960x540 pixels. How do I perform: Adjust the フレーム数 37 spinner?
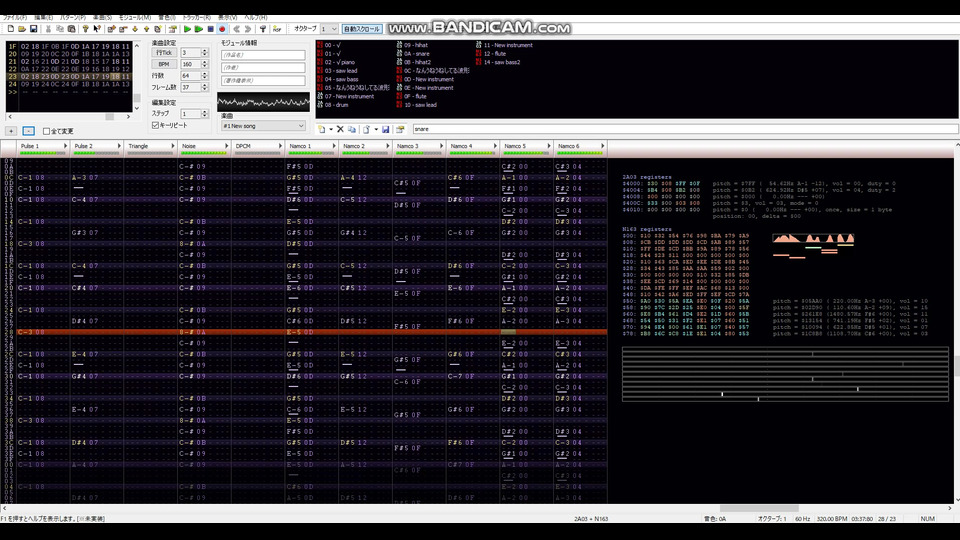click(204, 88)
